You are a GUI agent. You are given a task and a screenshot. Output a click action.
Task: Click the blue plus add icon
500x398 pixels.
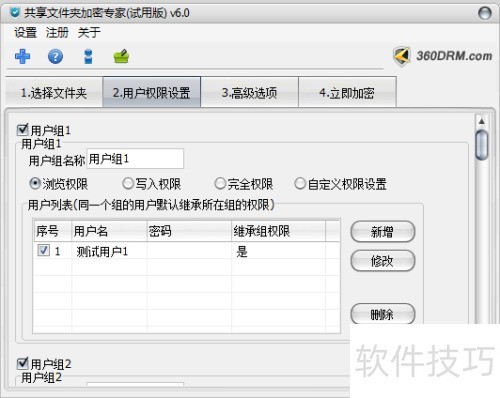click(x=23, y=56)
